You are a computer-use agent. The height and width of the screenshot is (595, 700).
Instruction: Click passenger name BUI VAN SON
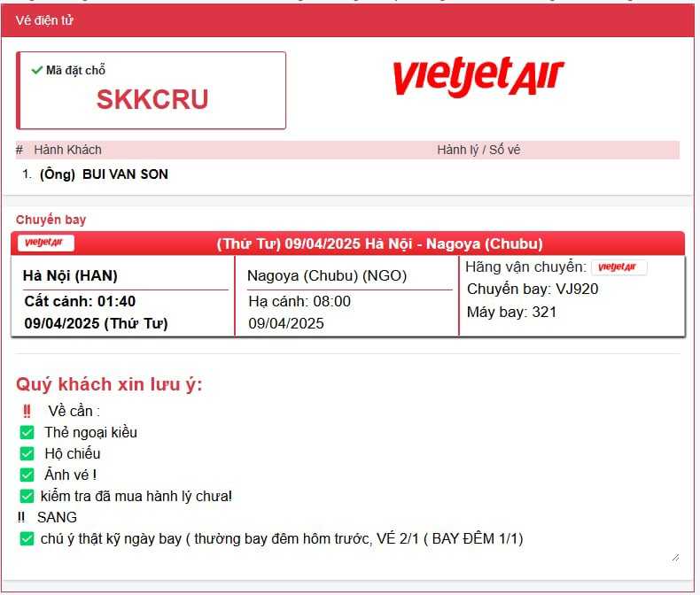click(125, 174)
